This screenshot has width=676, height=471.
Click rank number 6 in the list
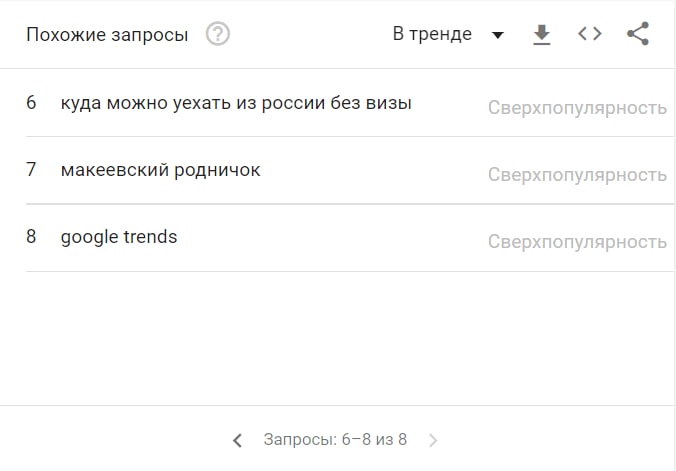[x=31, y=103]
